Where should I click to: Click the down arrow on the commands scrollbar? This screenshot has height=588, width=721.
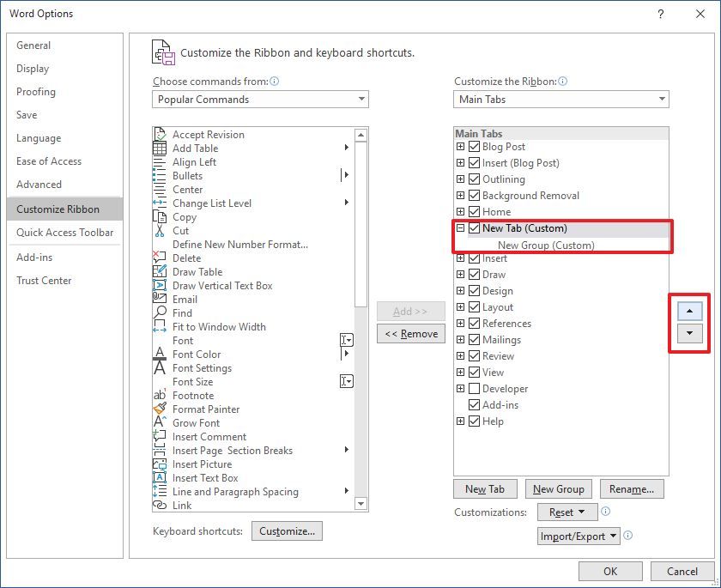coord(361,505)
